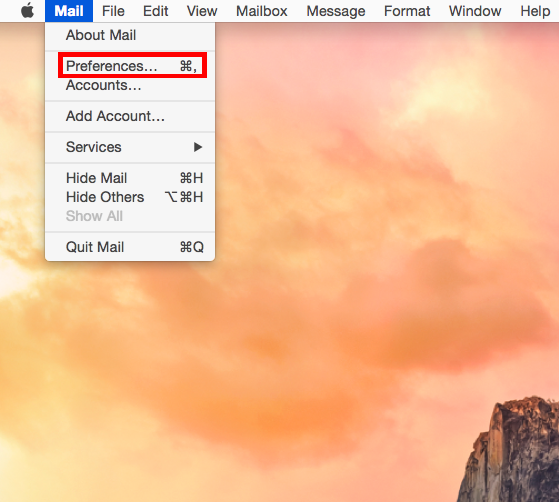Open the Edit menu
The image size is (559, 502).
(x=155, y=11)
